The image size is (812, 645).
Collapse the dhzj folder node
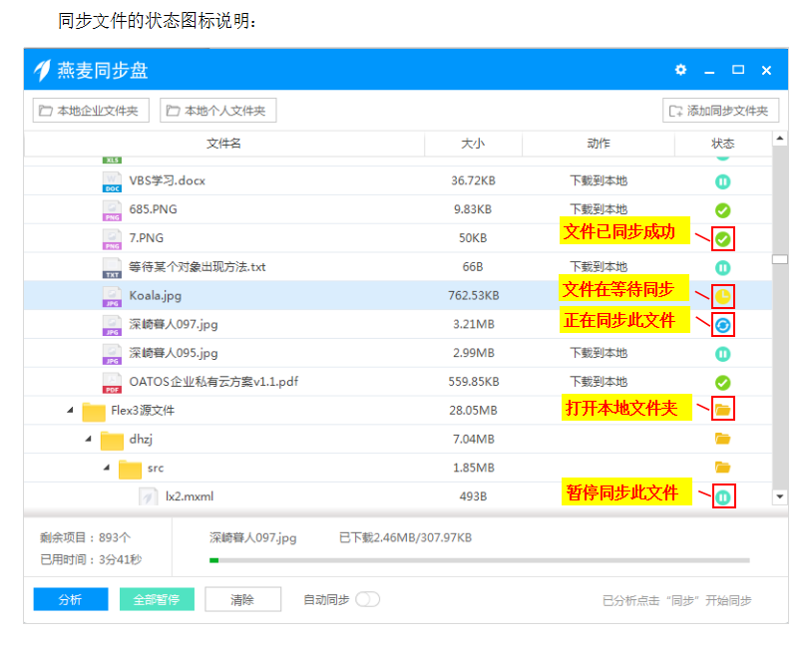point(88,440)
